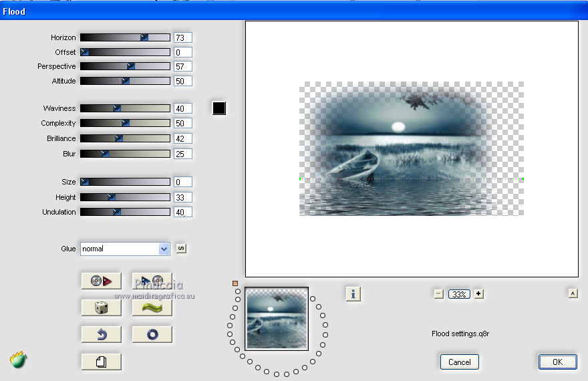Confirm with the OK button
Viewport: 588px width, 381px height.
pyautogui.click(x=558, y=362)
